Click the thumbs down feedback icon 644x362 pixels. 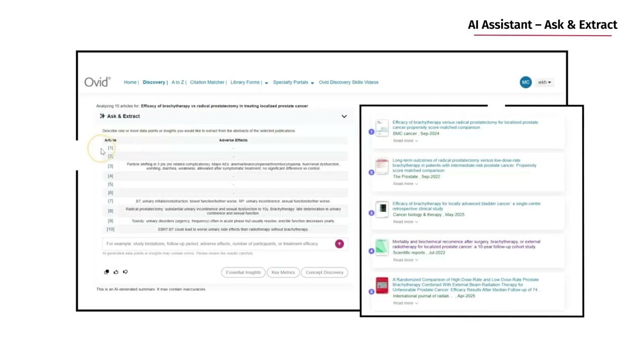coord(125,272)
